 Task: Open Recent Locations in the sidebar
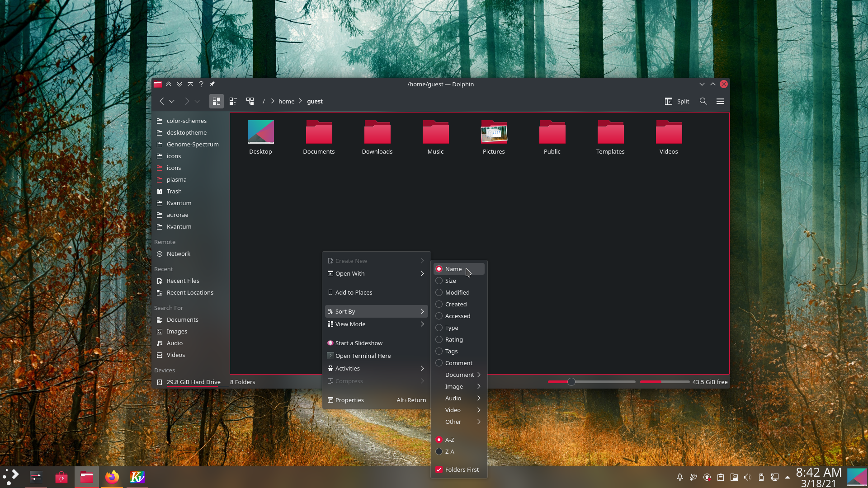click(190, 292)
